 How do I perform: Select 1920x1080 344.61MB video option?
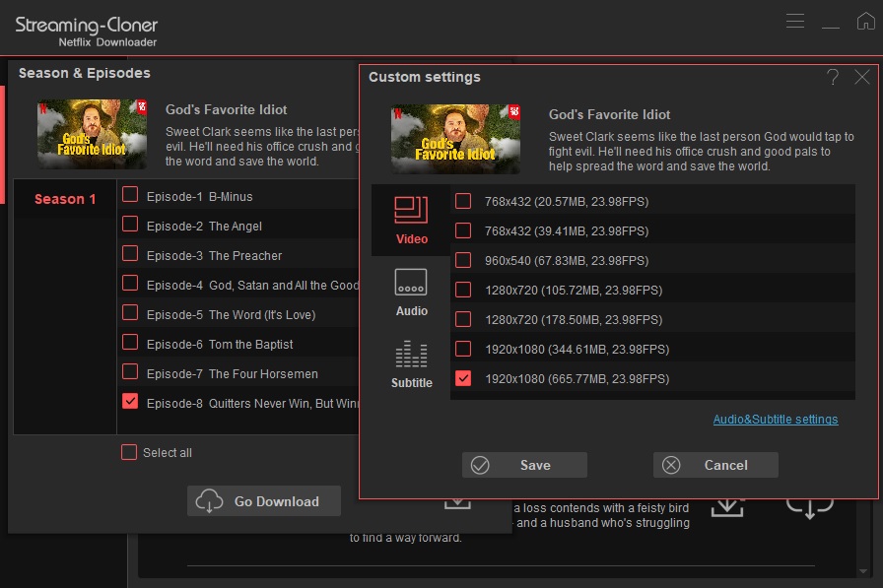tap(463, 349)
